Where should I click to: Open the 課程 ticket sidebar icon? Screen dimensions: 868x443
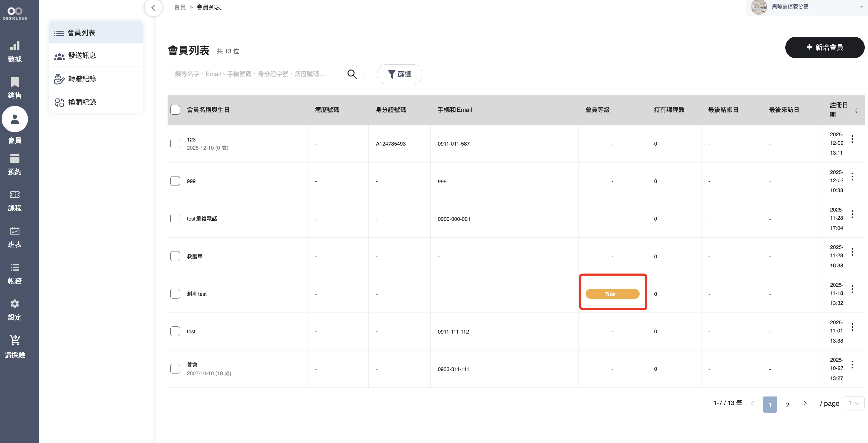point(15,195)
